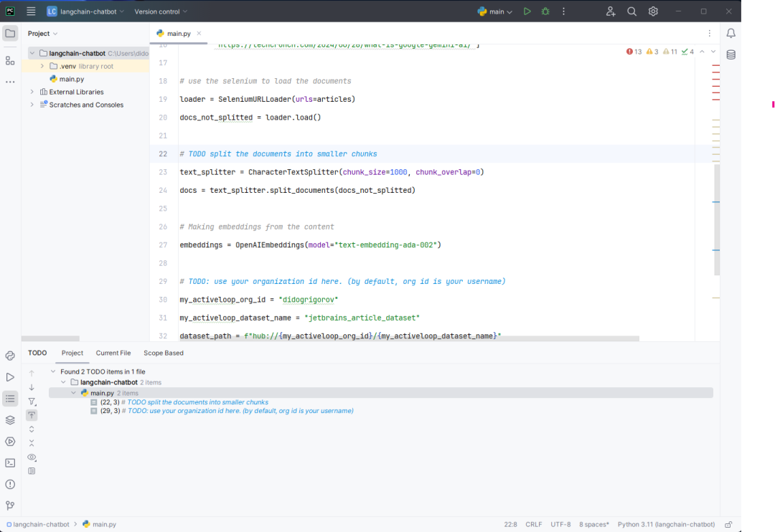Collapse all TODO items
The height and width of the screenshot is (532, 775).
tap(32, 443)
